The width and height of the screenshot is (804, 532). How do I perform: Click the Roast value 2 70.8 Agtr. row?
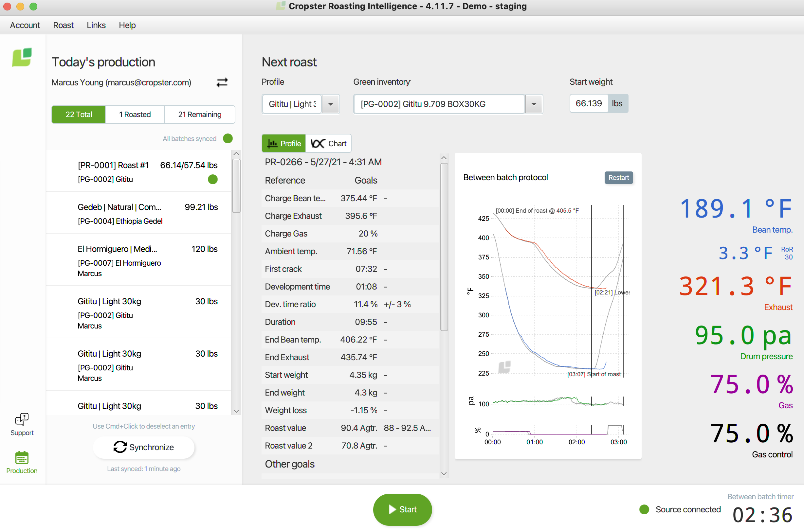point(350,446)
